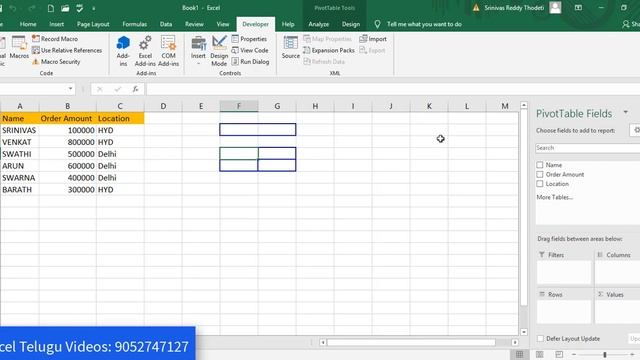Click the Insert Function fx button
The width and height of the screenshot is (640, 360).
coord(135,89)
